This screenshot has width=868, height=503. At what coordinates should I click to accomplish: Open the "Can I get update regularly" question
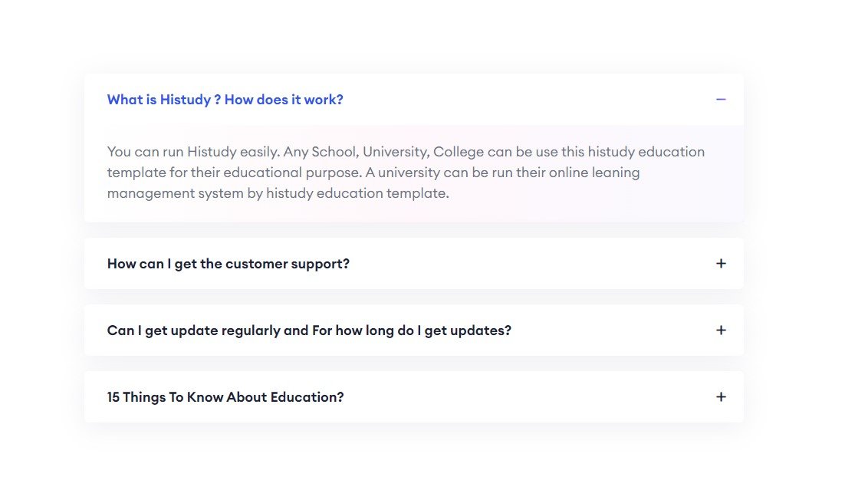[x=308, y=330]
